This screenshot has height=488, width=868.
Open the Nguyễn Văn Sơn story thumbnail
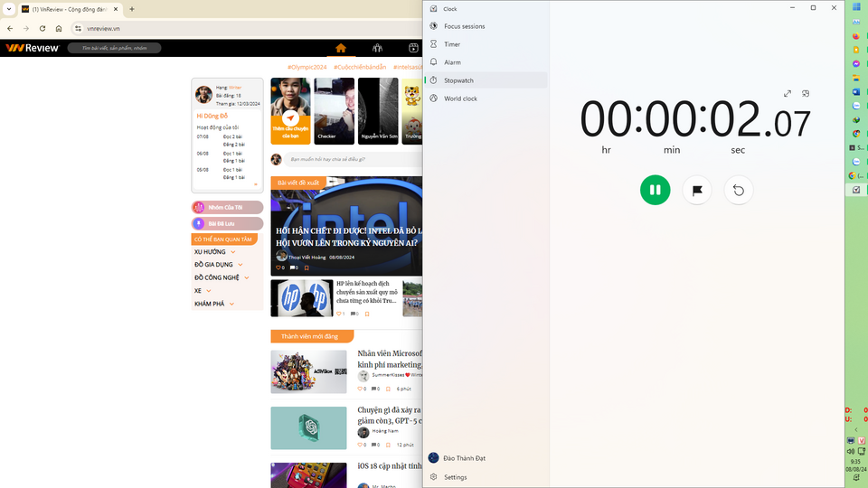378,111
